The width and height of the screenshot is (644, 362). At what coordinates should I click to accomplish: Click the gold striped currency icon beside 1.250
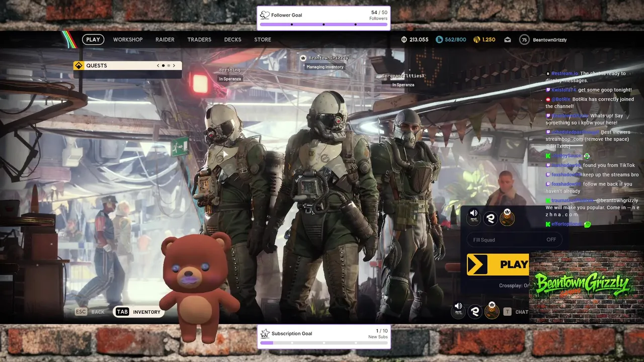coord(476,40)
